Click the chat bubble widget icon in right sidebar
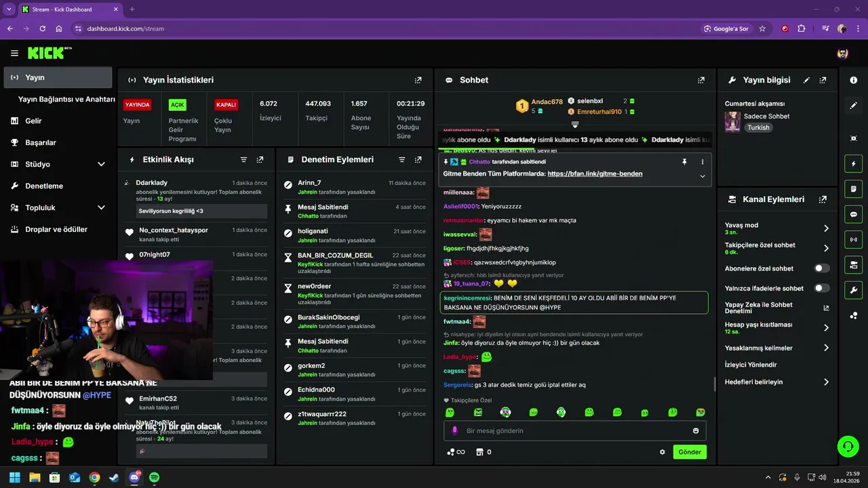Screen dimensions: 868x488 click(853, 214)
